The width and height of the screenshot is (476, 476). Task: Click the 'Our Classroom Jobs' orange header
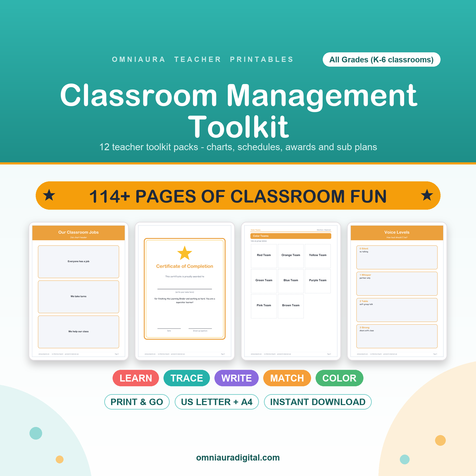click(x=79, y=233)
